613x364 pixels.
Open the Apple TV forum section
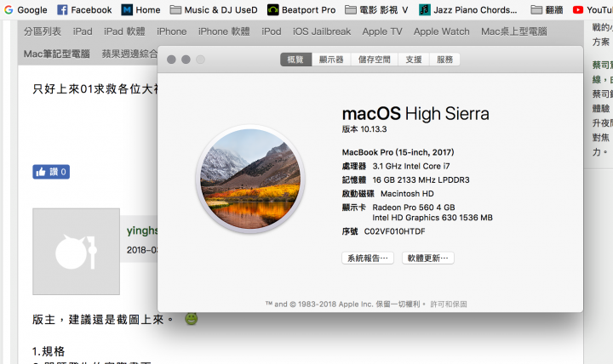382,31
